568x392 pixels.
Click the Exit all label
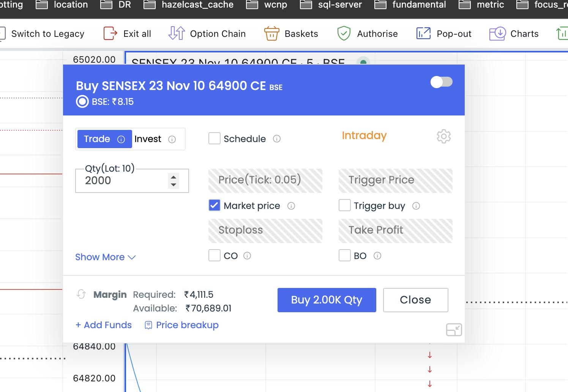137,34
